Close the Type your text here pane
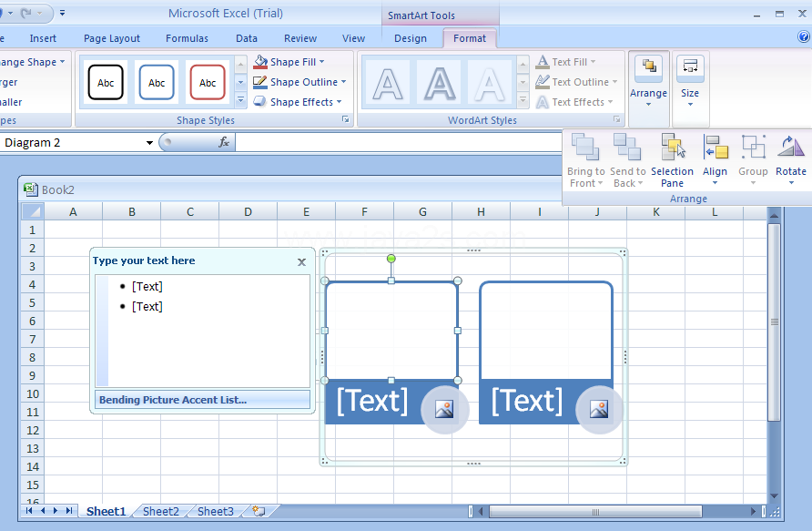 (x=302, y=262)
